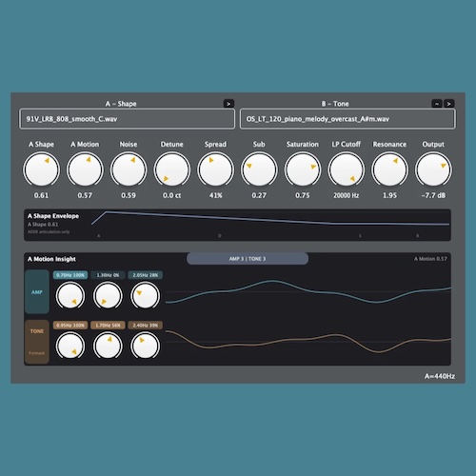The height and width of the screenshot is (476, 476).
Task: Select the 1.30Hz 0% AMP tag
Action: point(108,275)
